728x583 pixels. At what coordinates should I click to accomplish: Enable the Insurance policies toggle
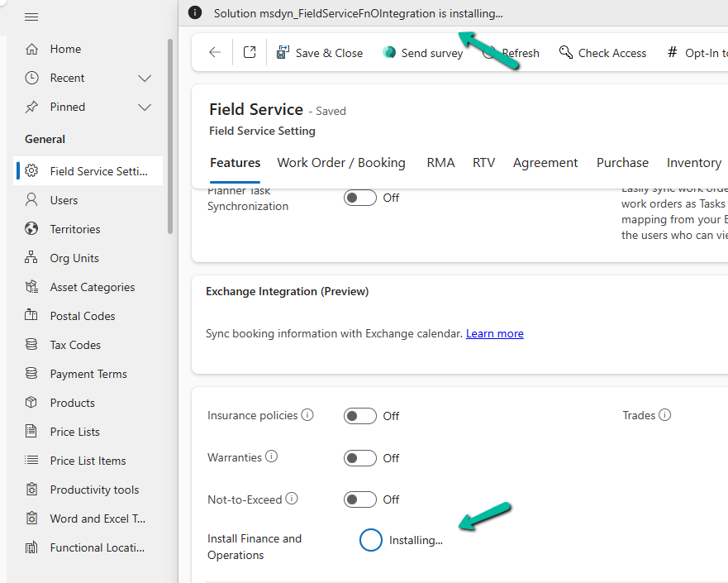pos(360,416)
